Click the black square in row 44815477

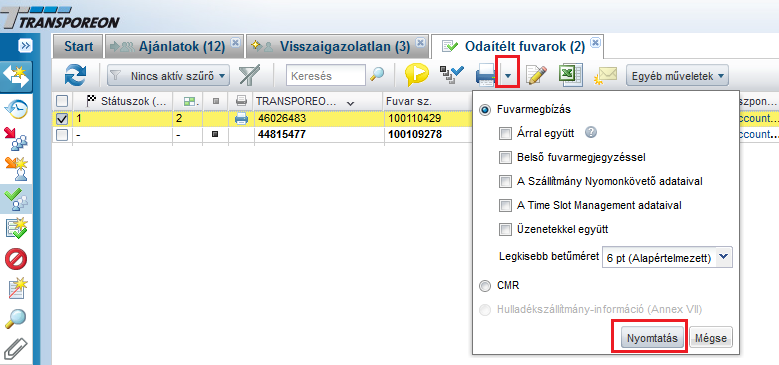[x=215, y=135]
